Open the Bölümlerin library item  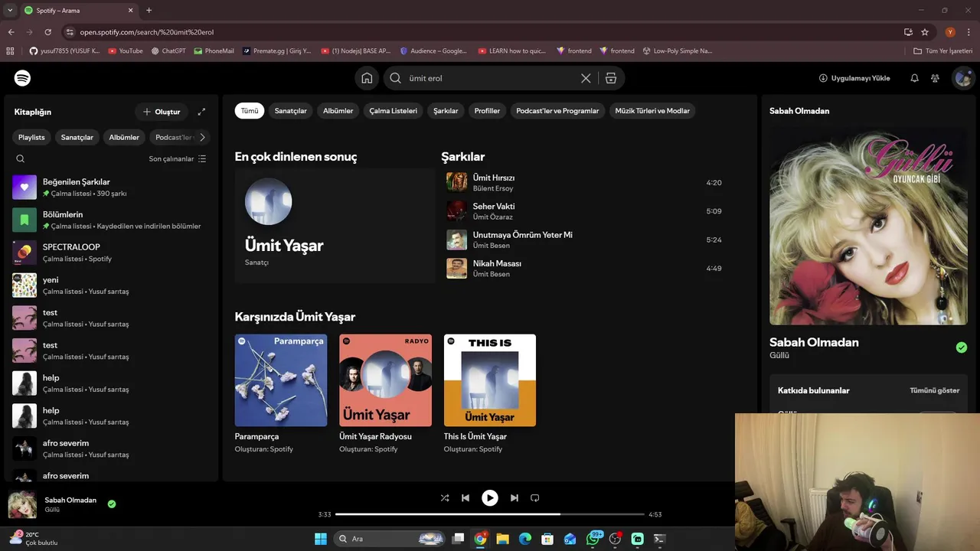110,220
